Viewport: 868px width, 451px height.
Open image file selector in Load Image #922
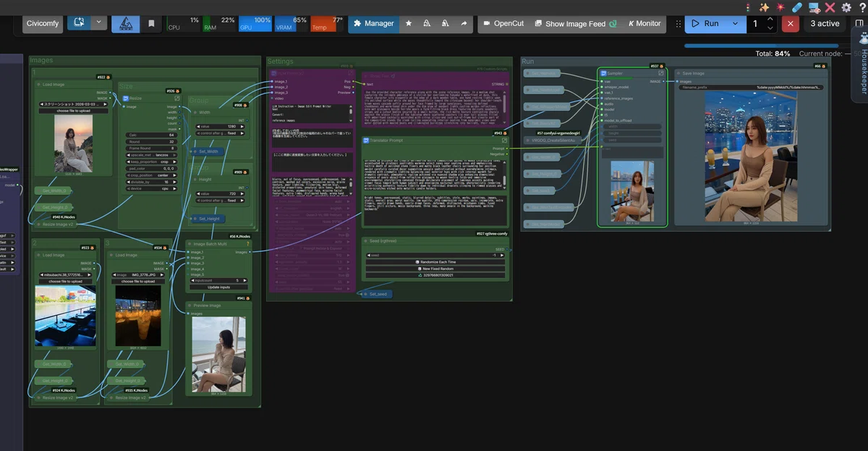coord(73,104)
